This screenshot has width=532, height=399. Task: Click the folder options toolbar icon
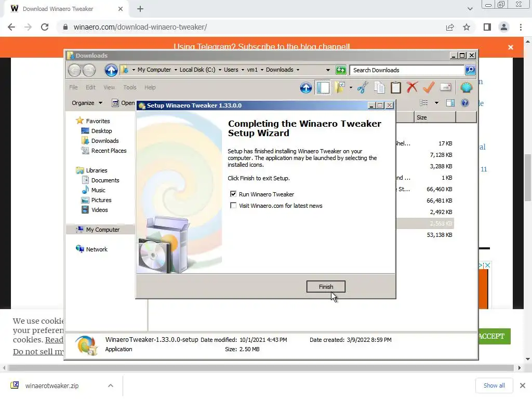(x=340, y=87)
